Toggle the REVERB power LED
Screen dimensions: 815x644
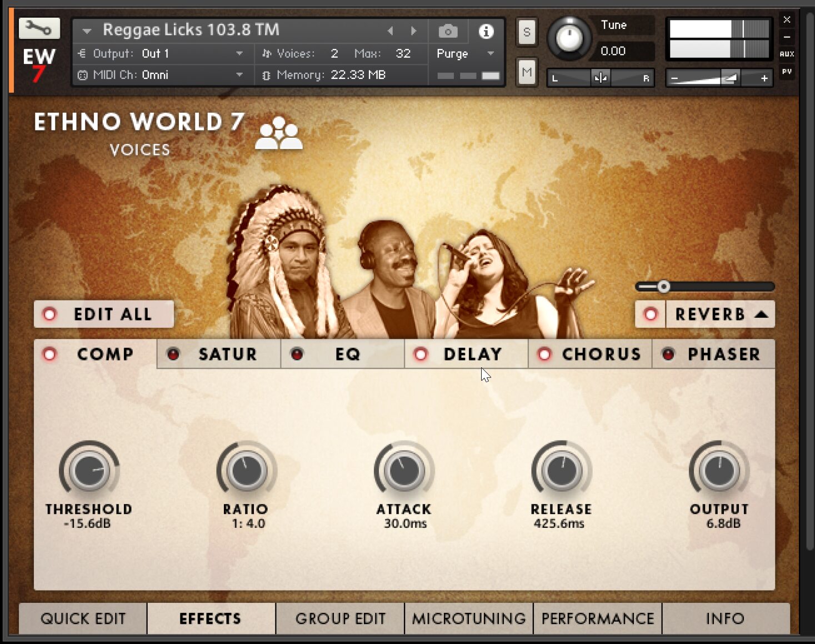pyautogui.click(x=650, y=314)
